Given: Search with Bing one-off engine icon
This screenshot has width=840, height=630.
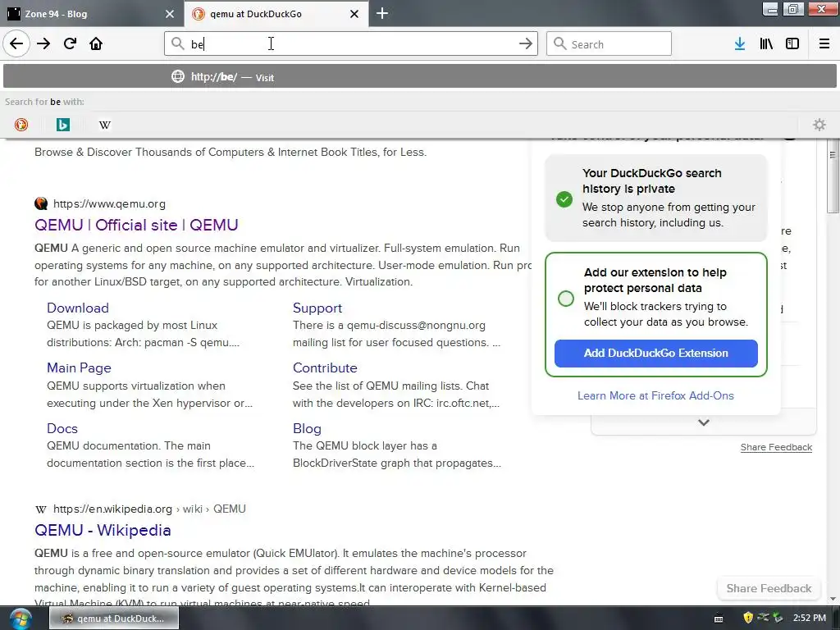Looking at the screenshot, I should pos(63,125).
